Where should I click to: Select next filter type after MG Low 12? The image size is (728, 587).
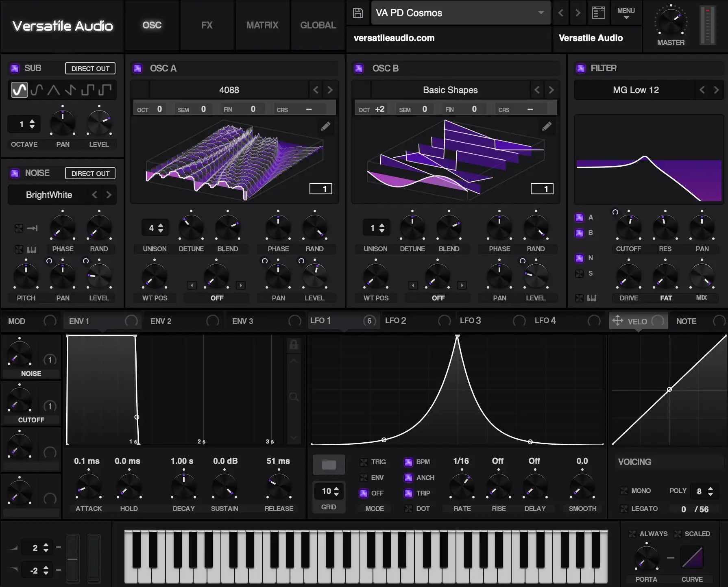716,90
